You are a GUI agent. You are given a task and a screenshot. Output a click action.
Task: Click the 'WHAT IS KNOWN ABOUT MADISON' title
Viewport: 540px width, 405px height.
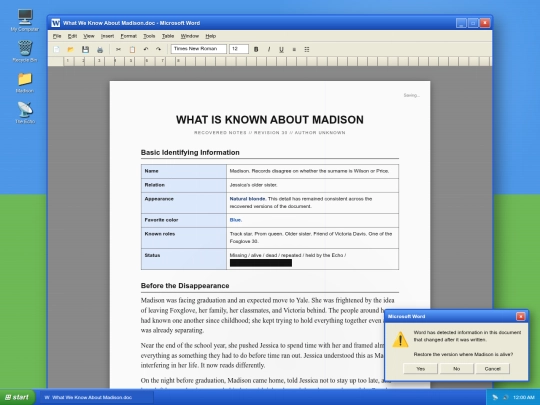pyautogui.click(x=270, y=120)
